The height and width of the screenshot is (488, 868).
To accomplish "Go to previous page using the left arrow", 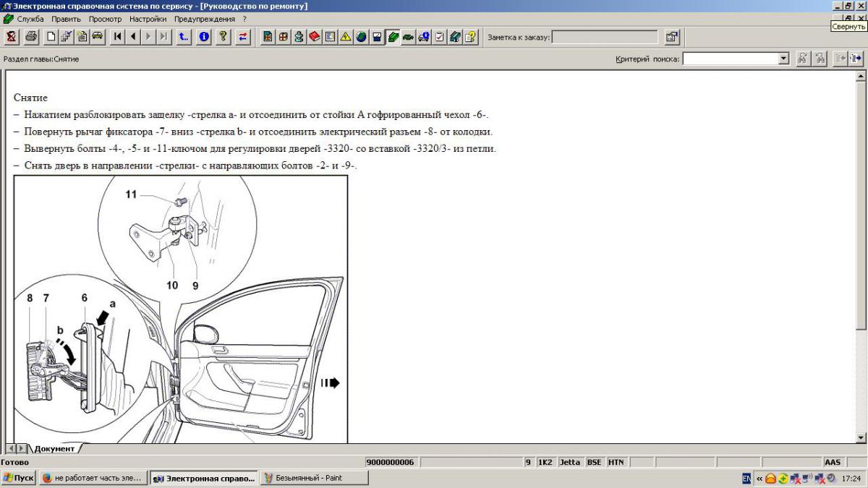I will coord(133,37).
